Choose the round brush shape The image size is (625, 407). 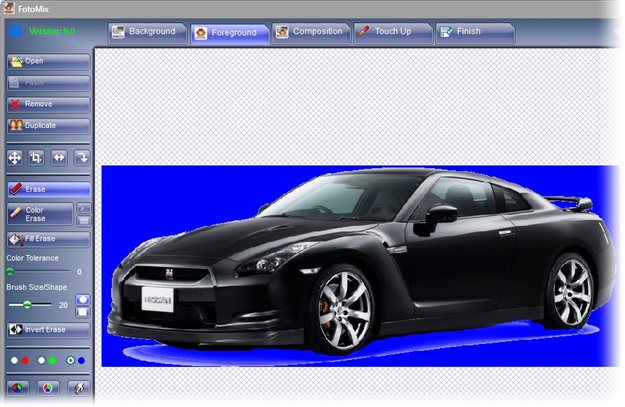83,299
